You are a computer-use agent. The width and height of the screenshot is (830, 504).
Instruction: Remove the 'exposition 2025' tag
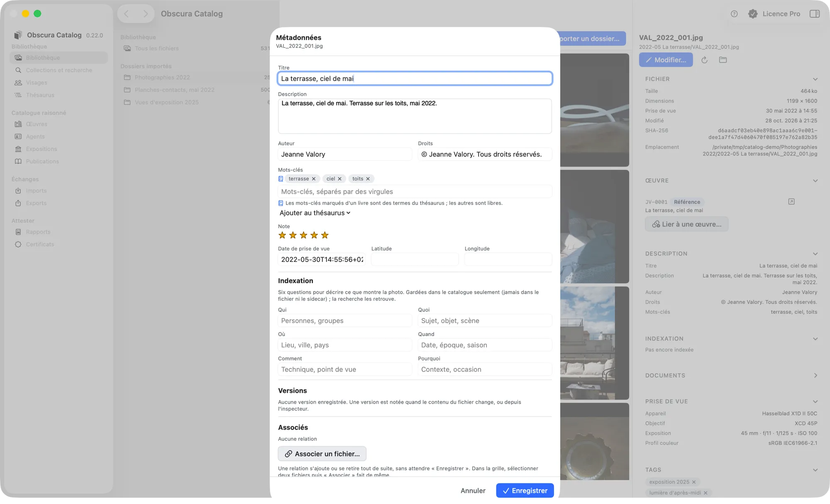693,482
